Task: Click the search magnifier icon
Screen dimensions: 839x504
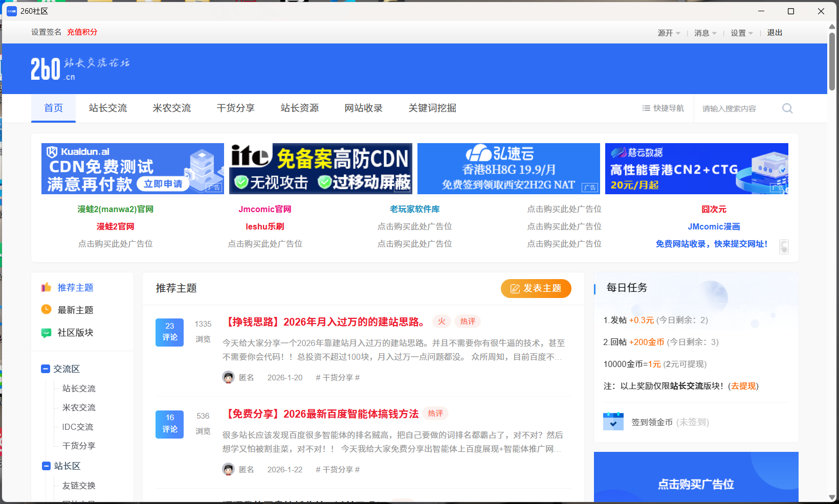Action: [787, 108]
